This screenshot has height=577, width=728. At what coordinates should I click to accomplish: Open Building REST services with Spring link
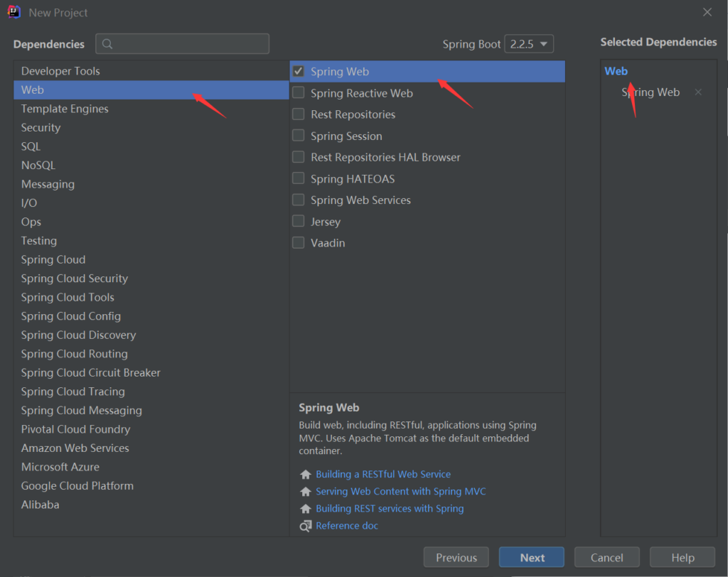coord(390,509)
